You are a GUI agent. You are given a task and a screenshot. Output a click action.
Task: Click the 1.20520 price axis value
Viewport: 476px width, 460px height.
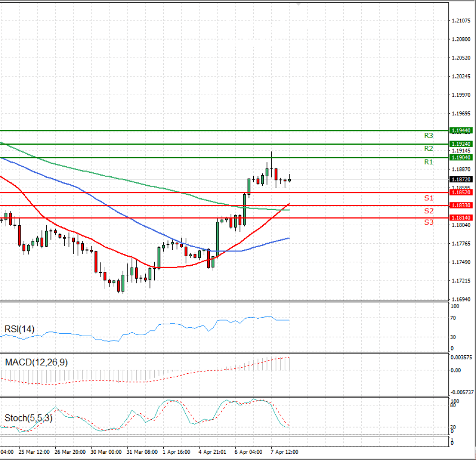[x=461, y=58]
